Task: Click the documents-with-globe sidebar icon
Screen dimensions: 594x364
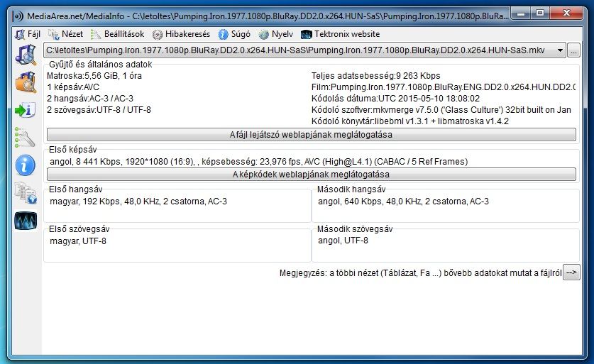Action: (26, 193)
